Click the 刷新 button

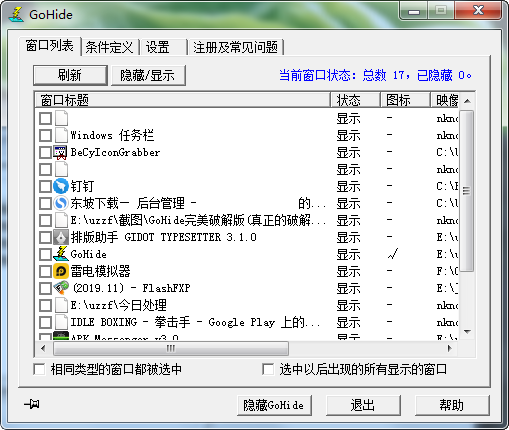[70, 75]
